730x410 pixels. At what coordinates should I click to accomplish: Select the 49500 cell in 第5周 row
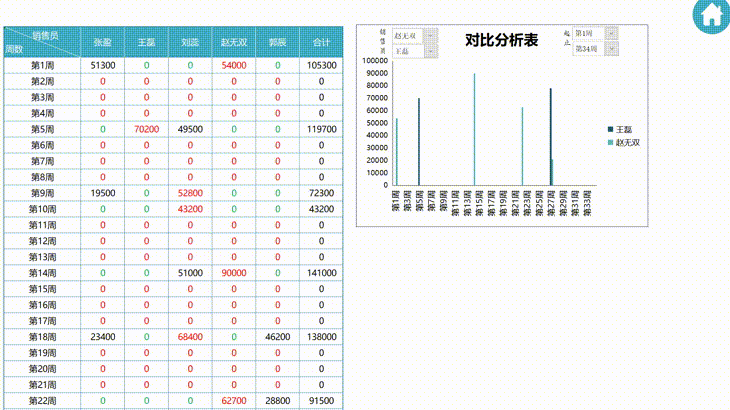tap(190, 129)
